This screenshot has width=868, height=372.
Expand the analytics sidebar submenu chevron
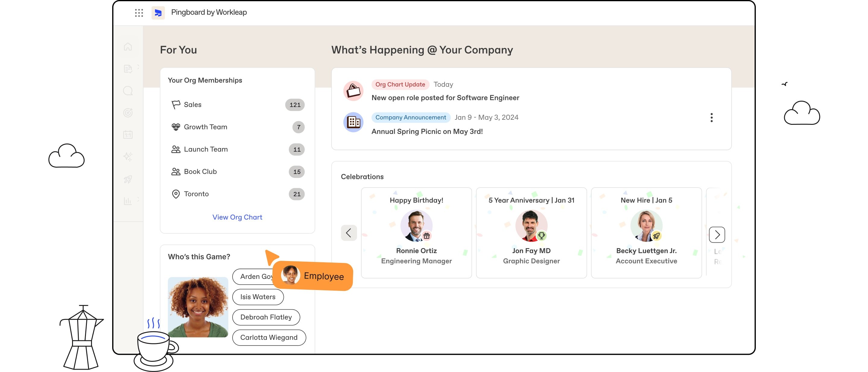pyautogui.click(x=138, y=199)
